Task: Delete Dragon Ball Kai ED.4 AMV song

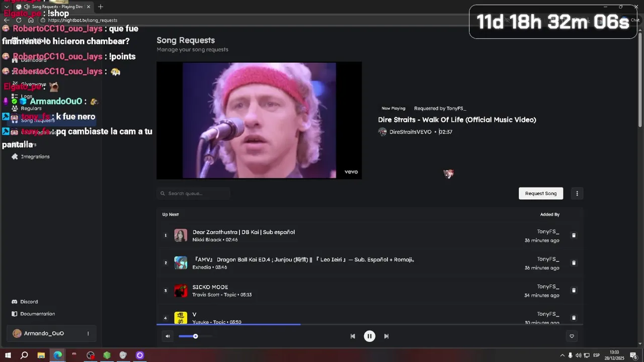Action: point(574,263)
